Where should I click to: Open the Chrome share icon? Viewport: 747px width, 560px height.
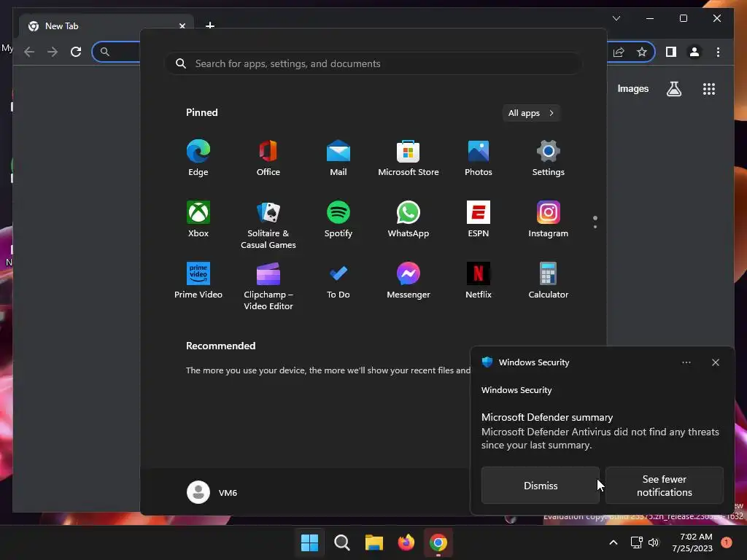click(x=619, y=52)
